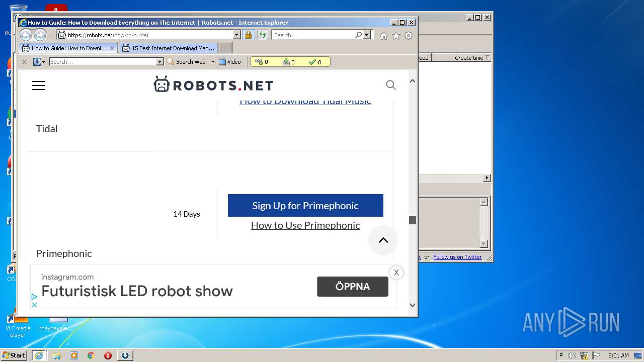This screenshot has height=362, width=644.
Task: Refresh the page with the refresh icon
Action: click(x=263, y=35)
